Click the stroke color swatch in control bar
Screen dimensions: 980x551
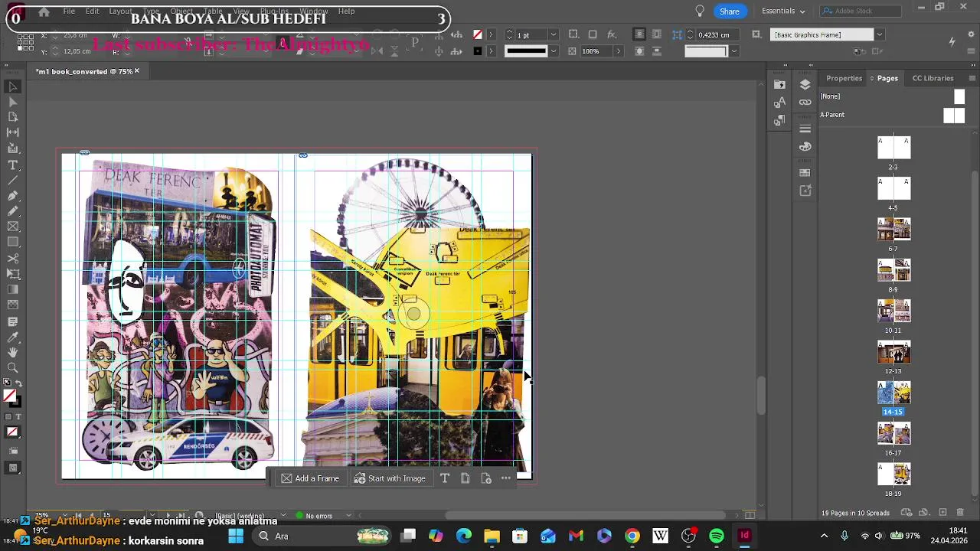click(478, 51)
